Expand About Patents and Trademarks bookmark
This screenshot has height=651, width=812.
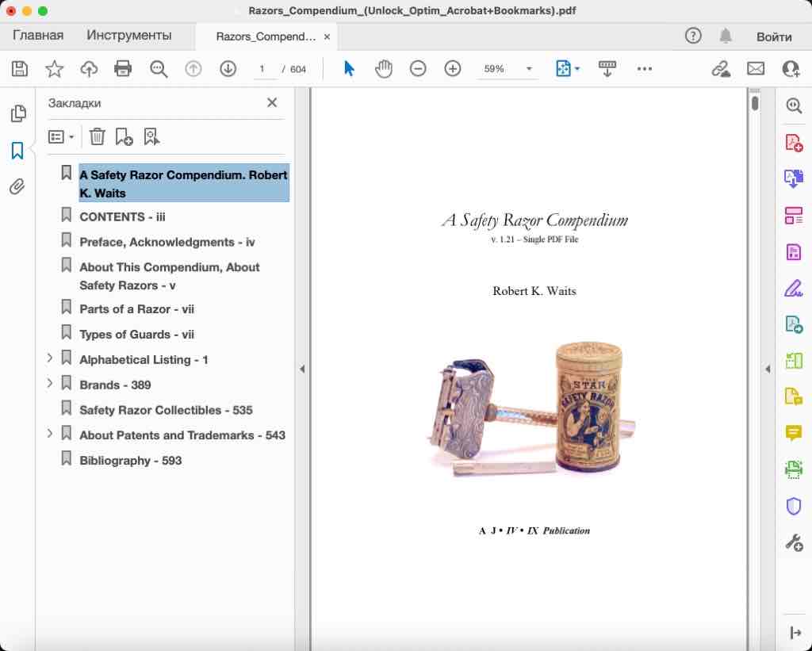click(50, 434)
